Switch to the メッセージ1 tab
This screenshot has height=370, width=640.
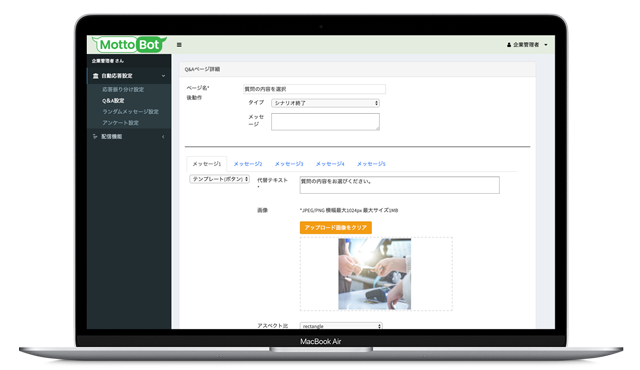pos(207,164)
